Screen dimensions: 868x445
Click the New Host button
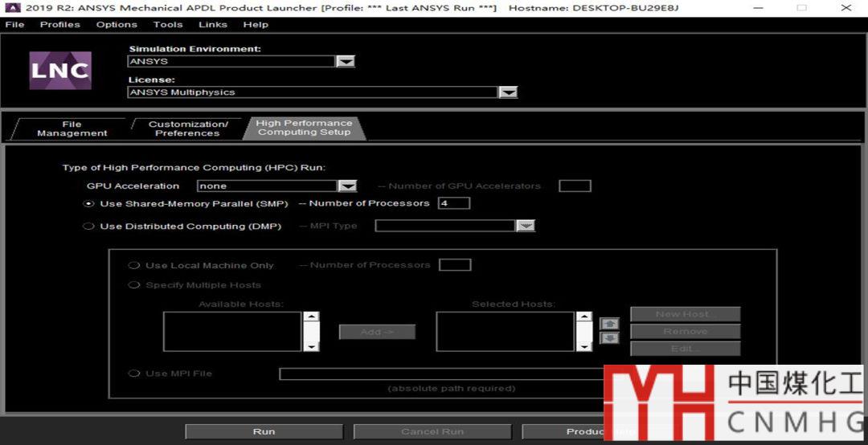pyautogui.click(x=686, y=314)
